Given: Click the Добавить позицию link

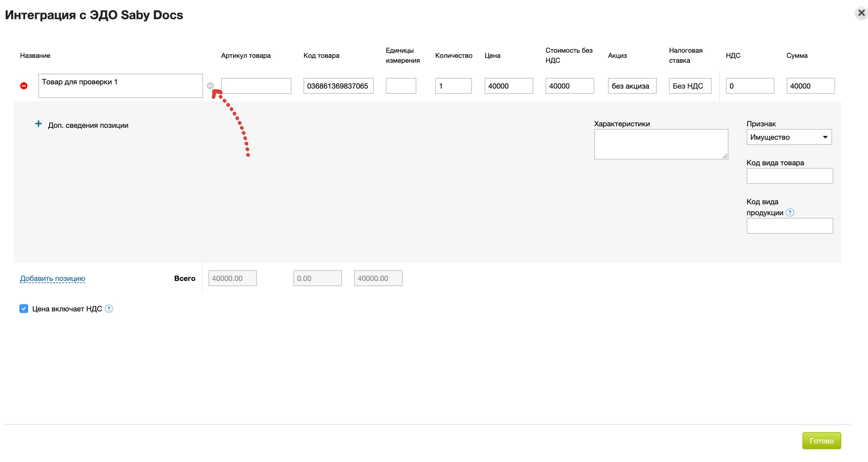Looking at the screenshot, I should (x=52, y=279).
